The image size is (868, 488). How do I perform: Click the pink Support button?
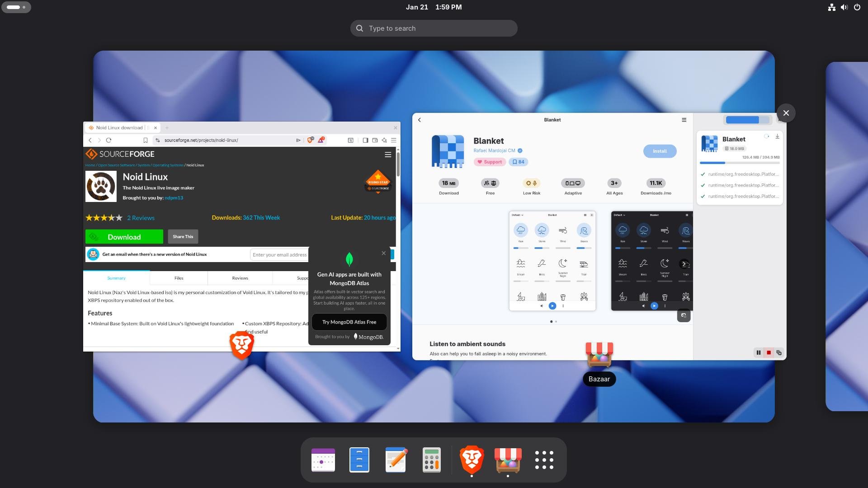coord(489,162)
